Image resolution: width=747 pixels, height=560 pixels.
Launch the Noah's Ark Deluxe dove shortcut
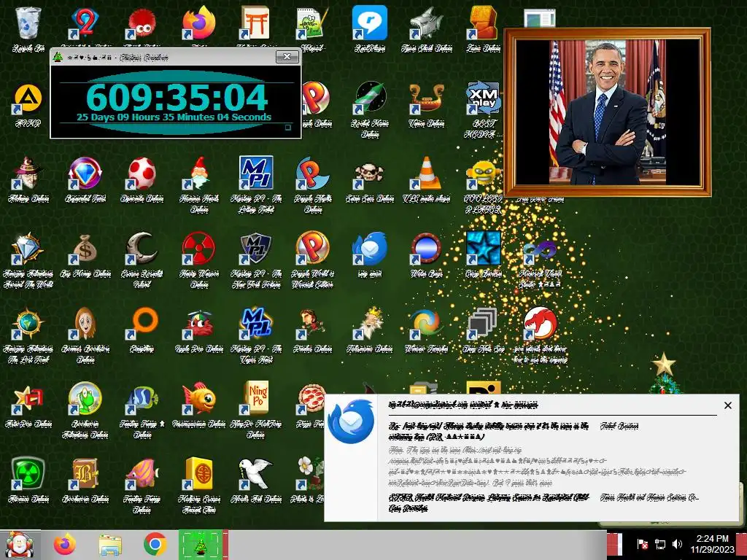(x=256, y=474)
